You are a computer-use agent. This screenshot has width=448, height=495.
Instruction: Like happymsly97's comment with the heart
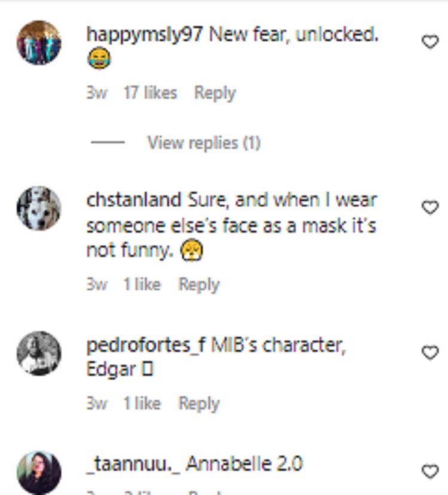[x=430, y=42]
